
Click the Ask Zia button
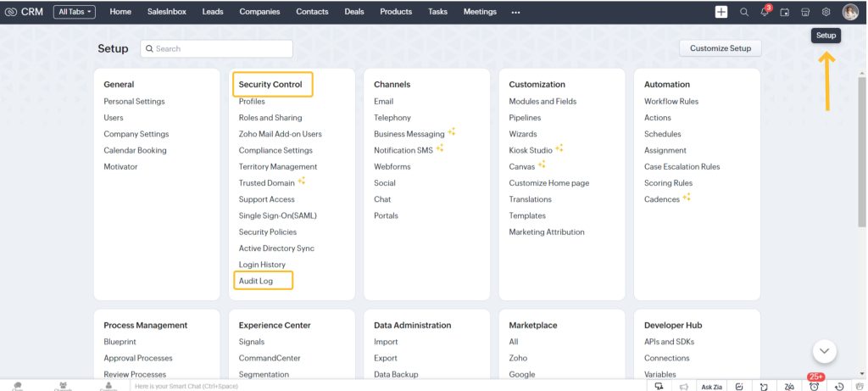point(711,387)
